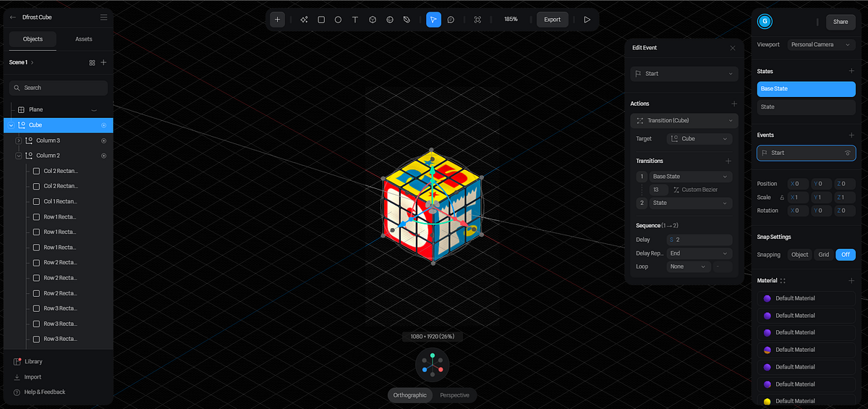Click the Material layout icon beside the label
This screenshot has width=868, height=409.
pos(783,280)
